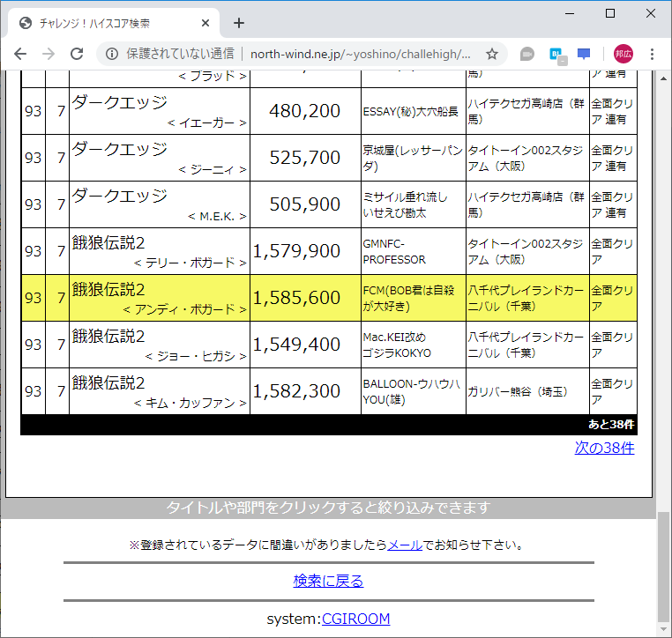Select the score 525,700
The height and width of the screenshot is (638, 672).
click(x=305, y=158)
